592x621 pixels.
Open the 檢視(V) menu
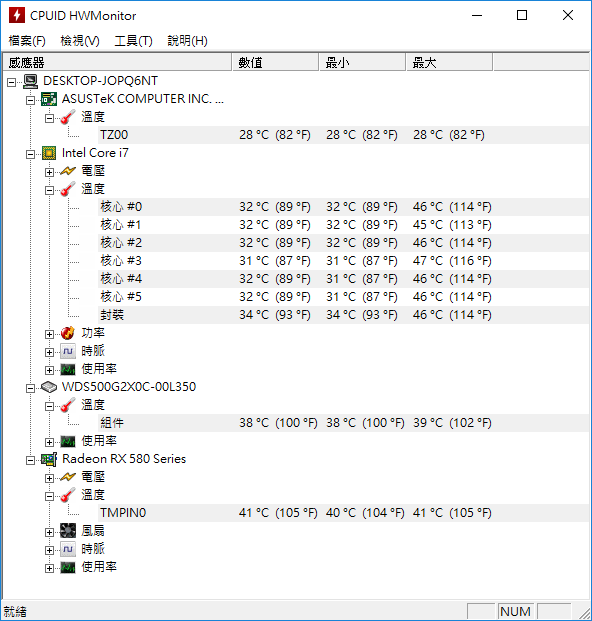80,41
